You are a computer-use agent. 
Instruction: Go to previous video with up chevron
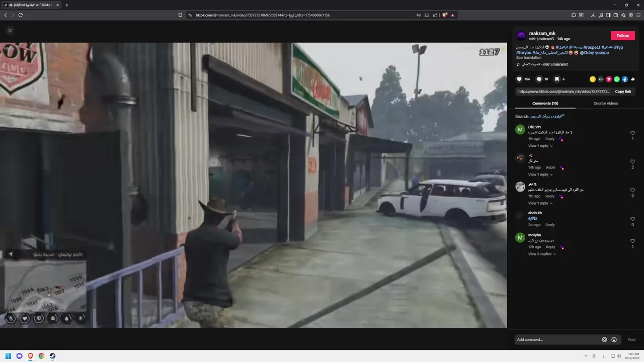coord(497,172)
